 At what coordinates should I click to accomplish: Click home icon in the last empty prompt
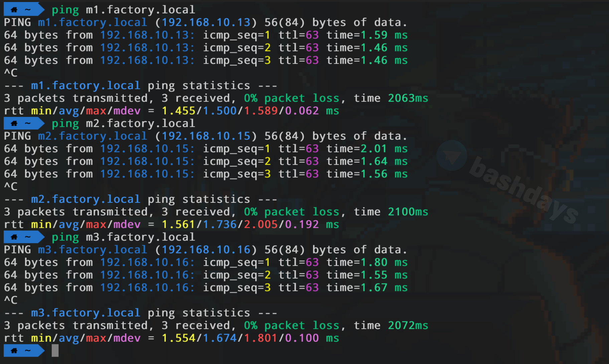pyautogui.click(x=14, y=351)
